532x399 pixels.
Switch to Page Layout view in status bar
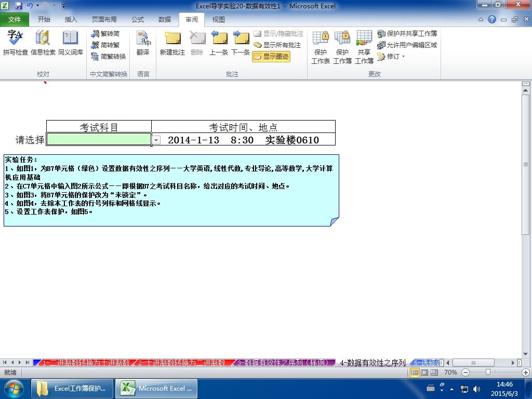(424, 372)
